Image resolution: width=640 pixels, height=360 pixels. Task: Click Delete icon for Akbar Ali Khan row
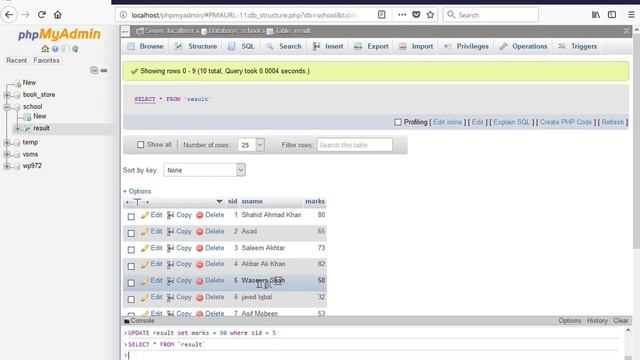pos(200,264)
